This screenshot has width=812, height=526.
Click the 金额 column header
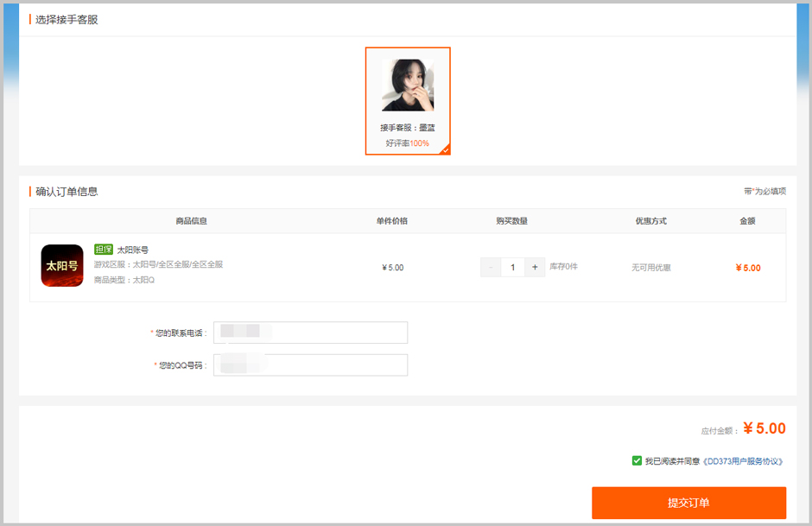(x=747, y=221)
